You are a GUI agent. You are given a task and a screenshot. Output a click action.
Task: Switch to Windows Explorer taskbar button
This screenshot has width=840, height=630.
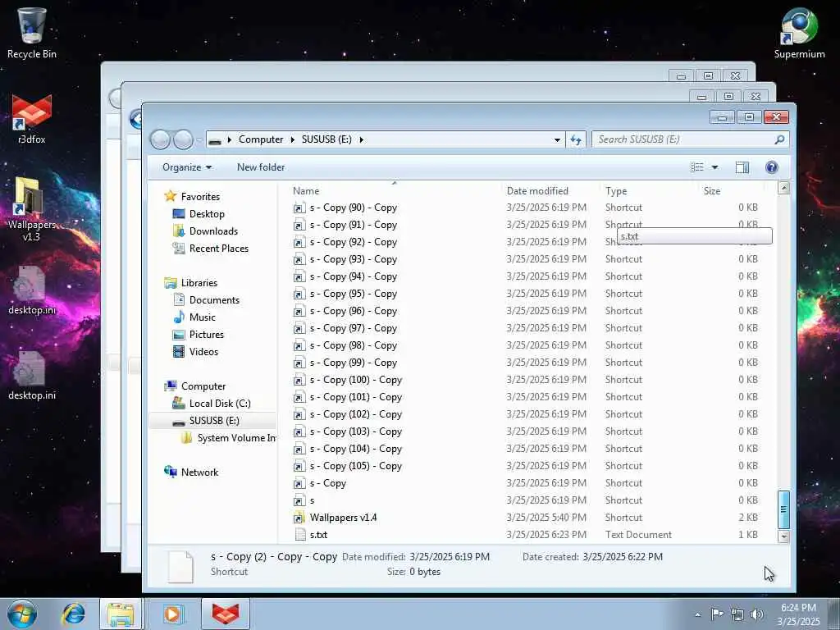[121, 614]
